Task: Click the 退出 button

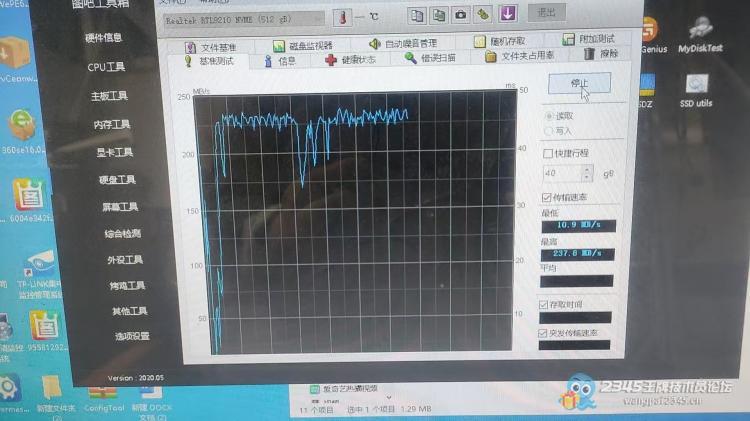Action: [546, 13]
